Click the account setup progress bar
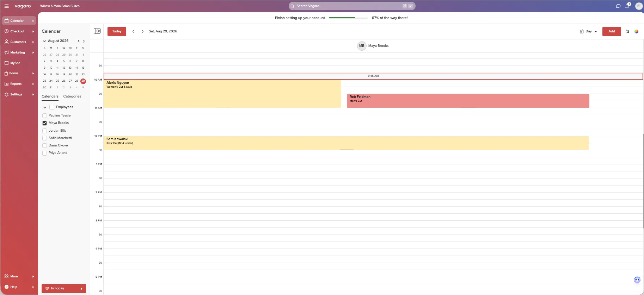The height and width of the screenshot is (295, 644). [x=348, y=18]
